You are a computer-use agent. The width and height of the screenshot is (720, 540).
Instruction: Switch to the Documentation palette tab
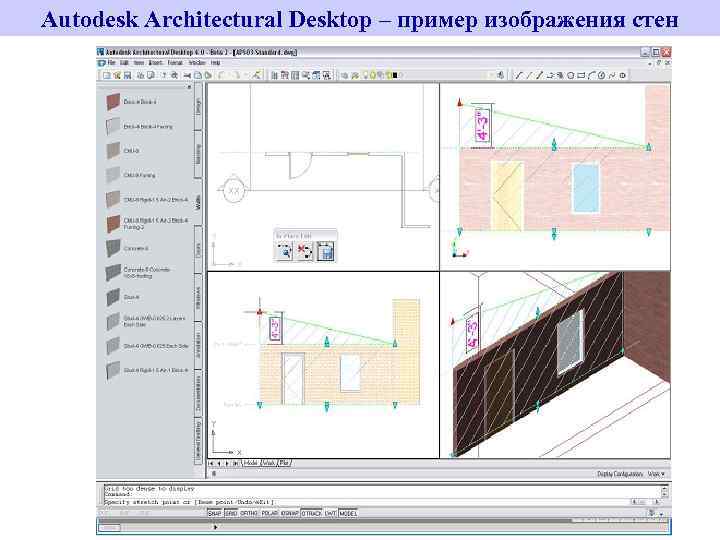[198, 393]
